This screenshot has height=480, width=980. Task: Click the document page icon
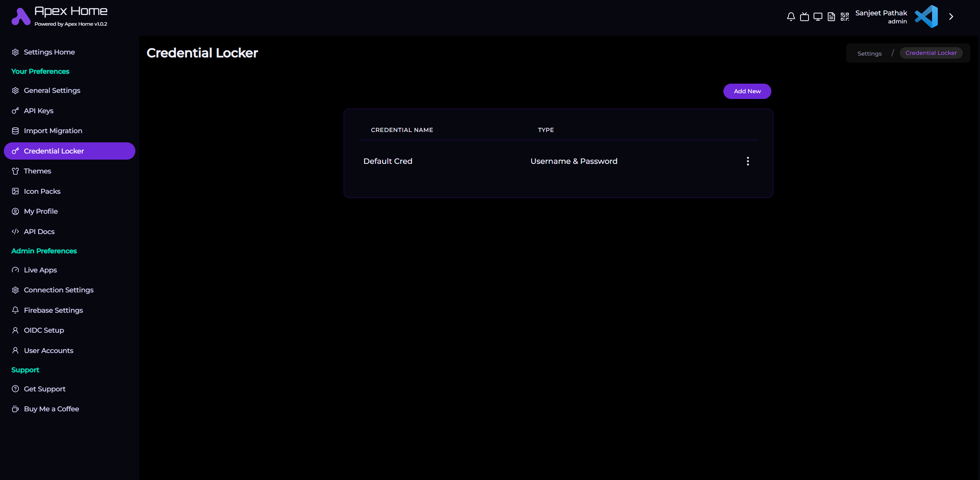pos(831,17)
